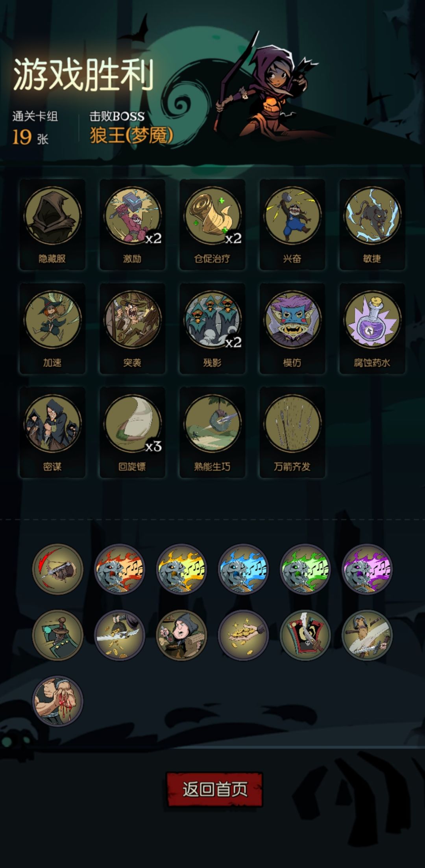The height and width of the screenshot is (868, 425).
Task: Tap the bloody hands relic icon
Action: [57, 701]
